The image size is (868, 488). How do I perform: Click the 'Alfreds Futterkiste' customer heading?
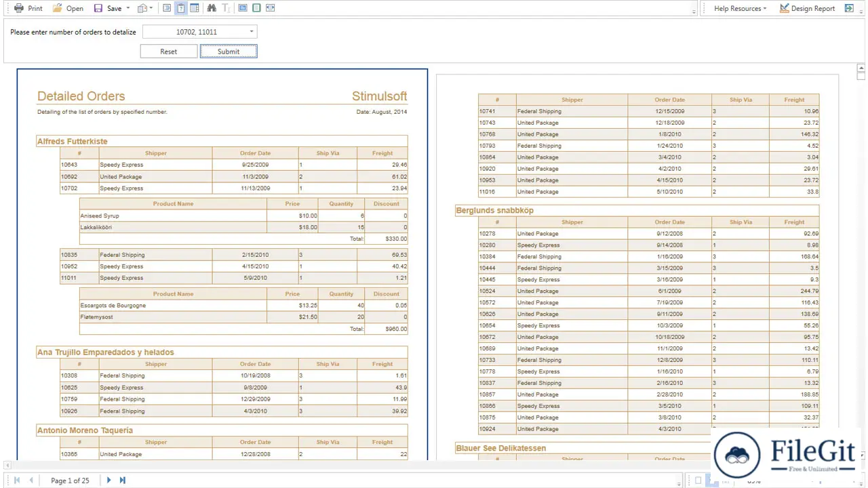pos(72,142)
